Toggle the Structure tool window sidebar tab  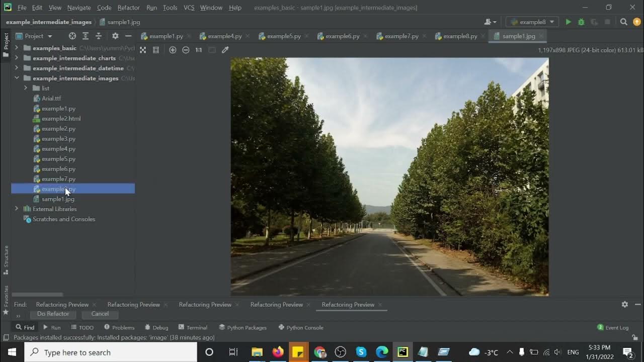click(x=6, y=259)
